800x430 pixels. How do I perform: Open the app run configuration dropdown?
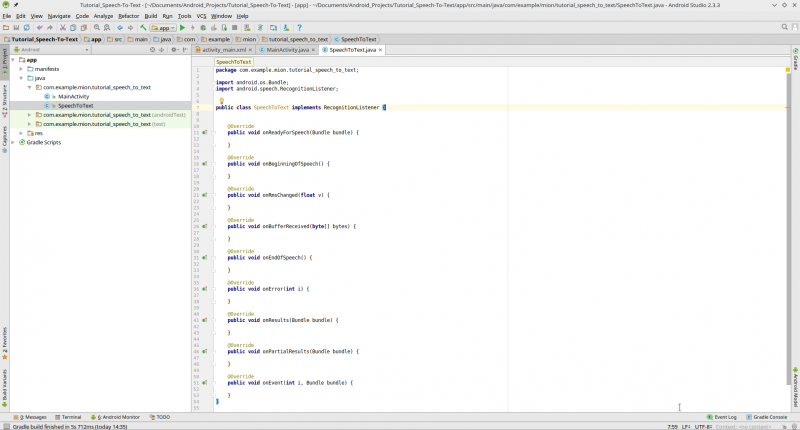click(x=164, y=28)
